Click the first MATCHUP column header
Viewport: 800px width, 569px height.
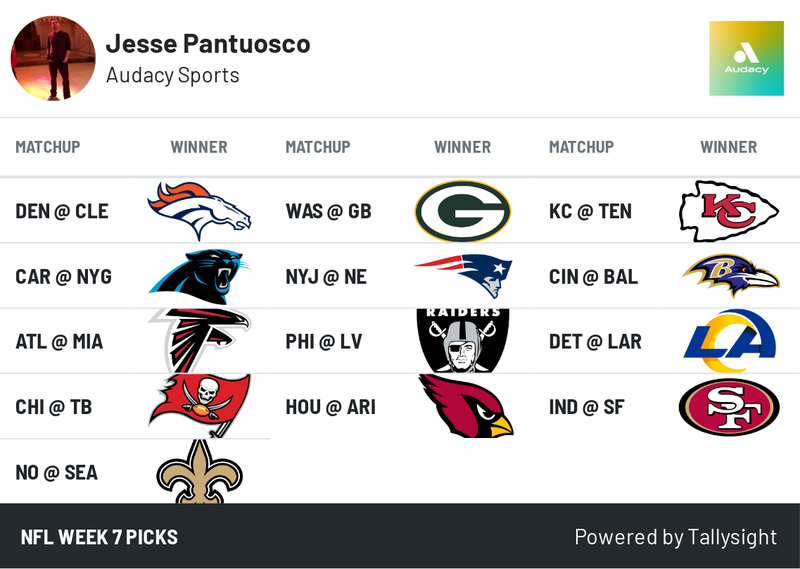(x=47, y=147)
